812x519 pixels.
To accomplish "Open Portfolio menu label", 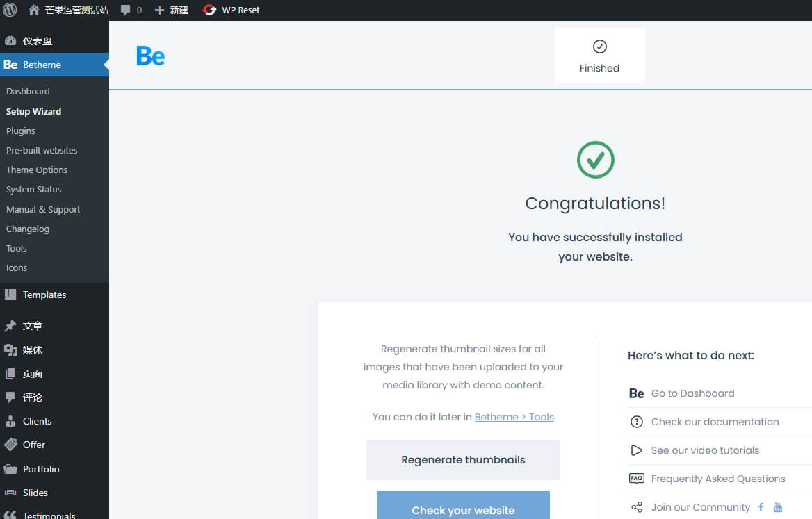I will (41, 469).
